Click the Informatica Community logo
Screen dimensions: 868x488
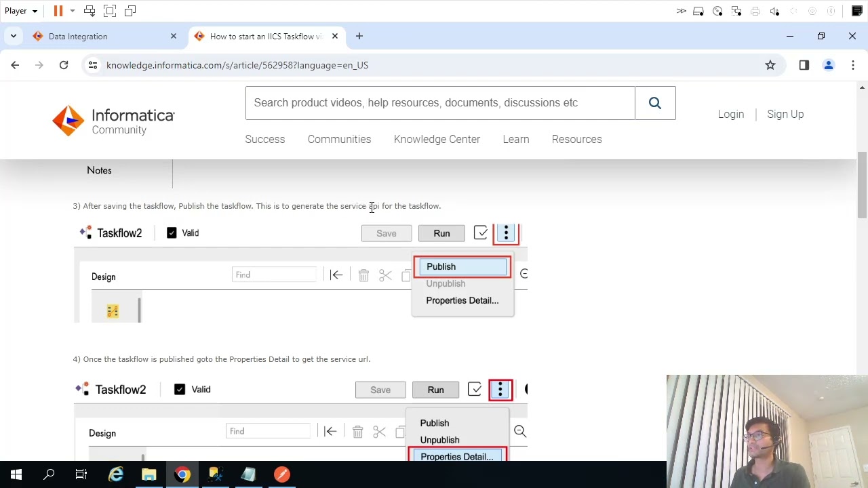[x=113, y=121]
